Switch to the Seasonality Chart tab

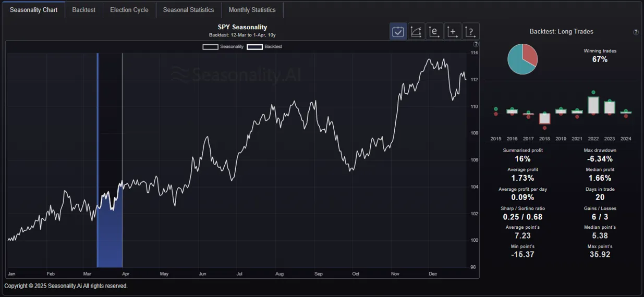tap(34, 10)
